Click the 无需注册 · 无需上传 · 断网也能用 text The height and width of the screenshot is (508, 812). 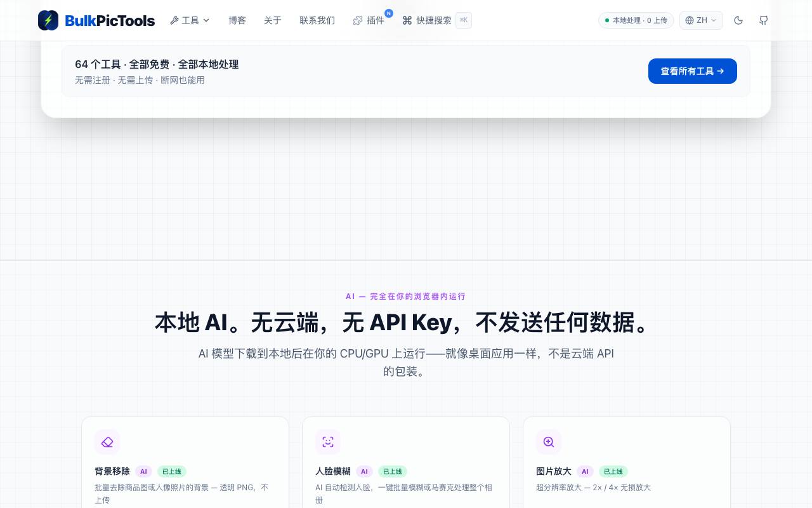[x=140, y=80]
